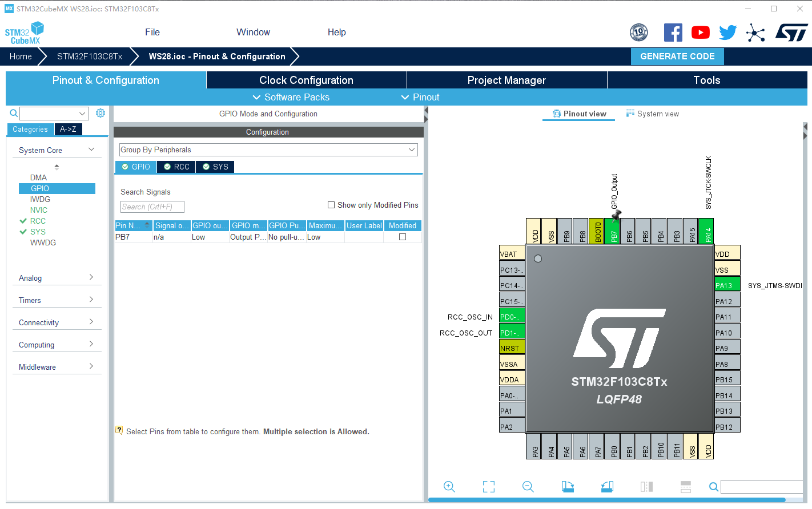Switch to Tools tab
Viewport: 812px width, 509px height.
[707, 80]
